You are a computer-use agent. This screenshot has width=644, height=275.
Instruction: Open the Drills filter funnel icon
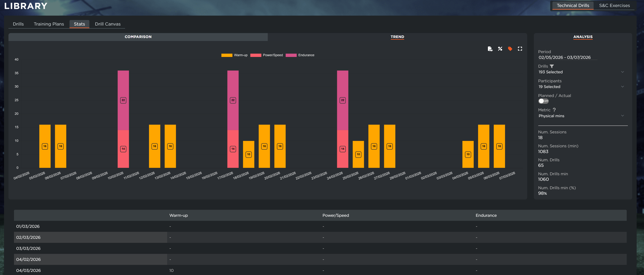[552, 66]
